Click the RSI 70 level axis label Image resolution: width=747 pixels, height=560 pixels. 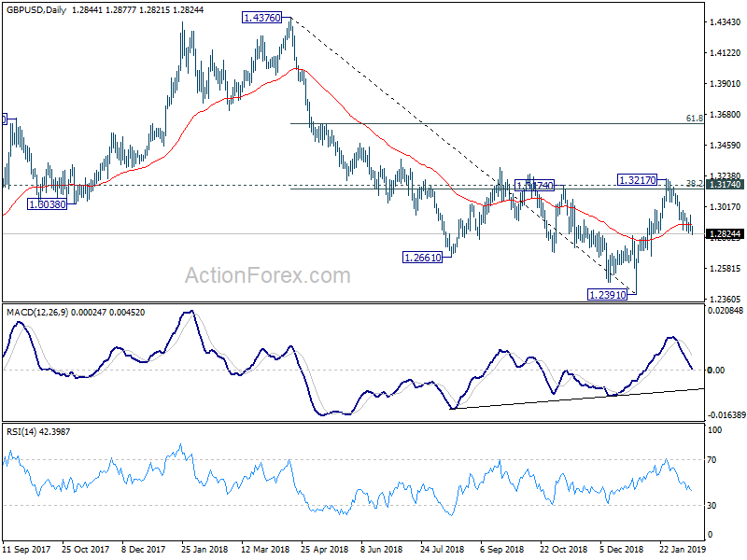(x=712, y=460)
